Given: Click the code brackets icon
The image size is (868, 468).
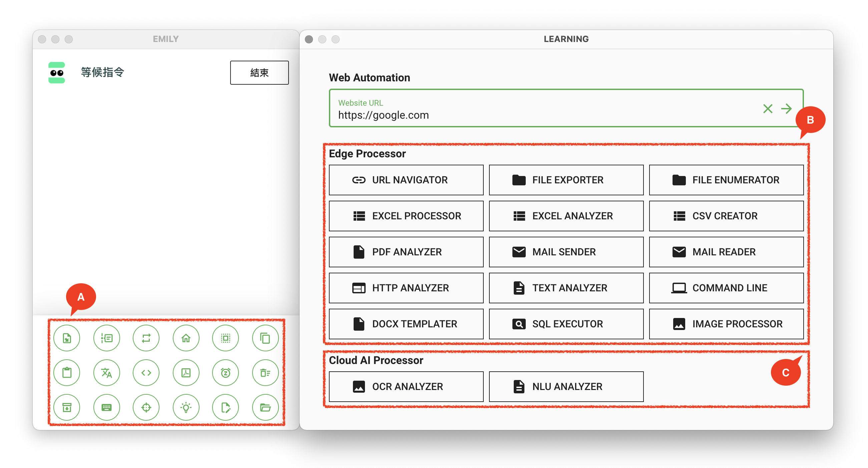Looking at the screenshot, I should (x=146, y=373).
